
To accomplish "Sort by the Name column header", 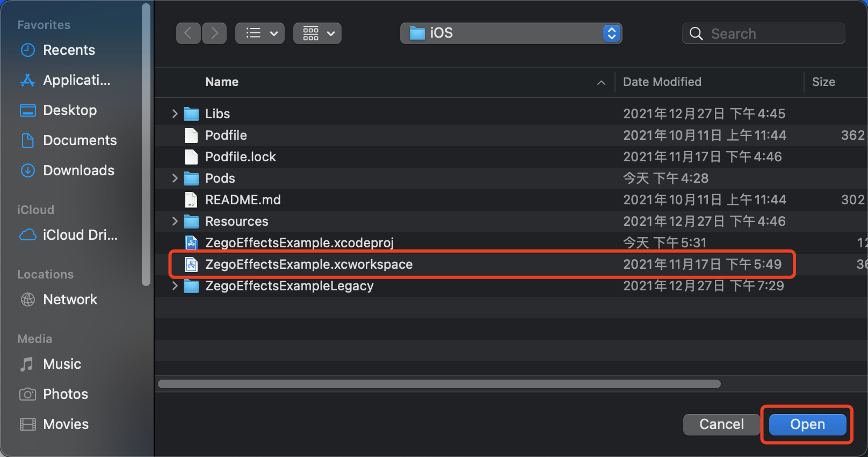I will pyautogui.click(x=222, y=82).
